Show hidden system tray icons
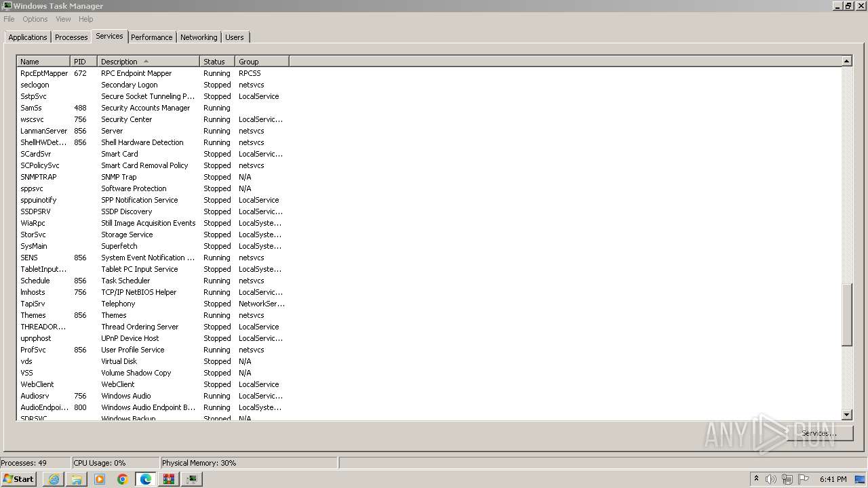The height and width of the screenshot is (488, 868). click(756, 479)
